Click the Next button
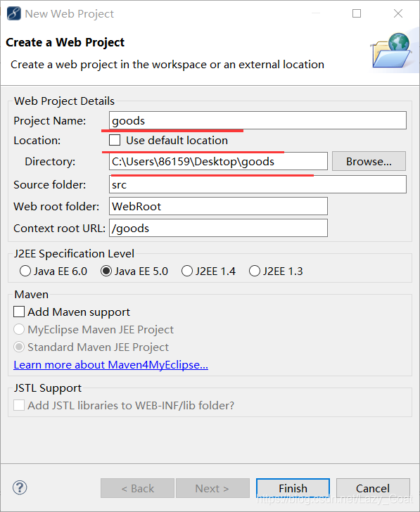420x512 pixels. coord(212,488)
